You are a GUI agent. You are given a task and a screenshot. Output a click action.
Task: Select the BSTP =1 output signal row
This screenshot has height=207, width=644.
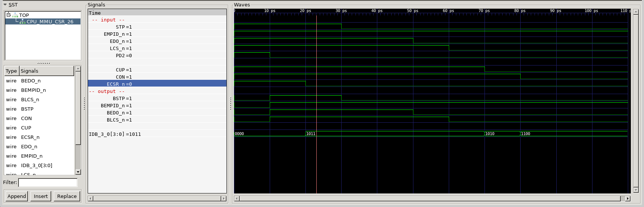157,99
